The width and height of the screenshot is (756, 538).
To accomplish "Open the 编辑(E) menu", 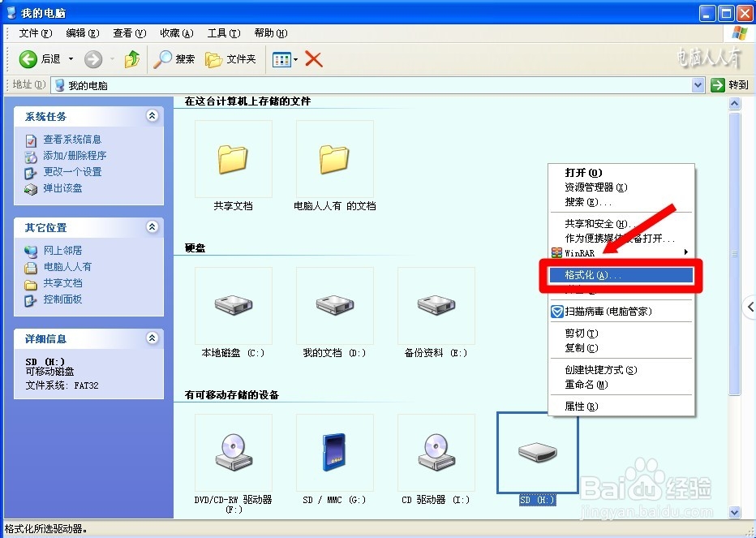I will click(83, 32).
